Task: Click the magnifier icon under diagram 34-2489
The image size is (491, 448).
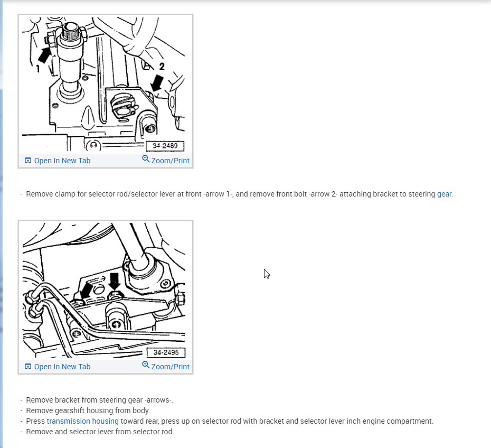Action: pyautogui.click(x=146, y=159)
